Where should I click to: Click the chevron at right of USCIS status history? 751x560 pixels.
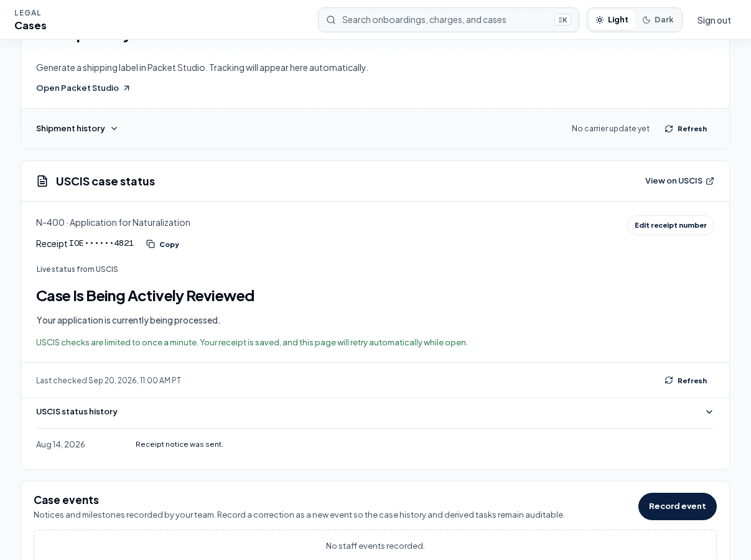(709, 412)
